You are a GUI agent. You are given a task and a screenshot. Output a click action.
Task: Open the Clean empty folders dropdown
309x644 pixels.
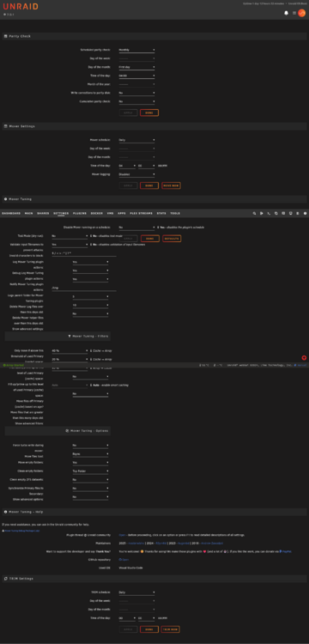tap(90, 471)
